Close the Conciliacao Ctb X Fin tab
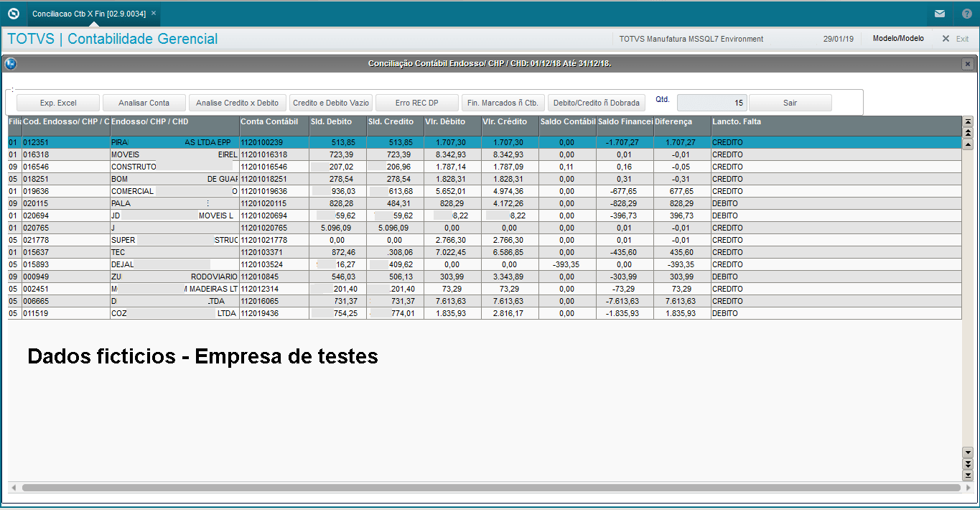The image size is (980, 510). pyautogui.click(x=154, y=13)
